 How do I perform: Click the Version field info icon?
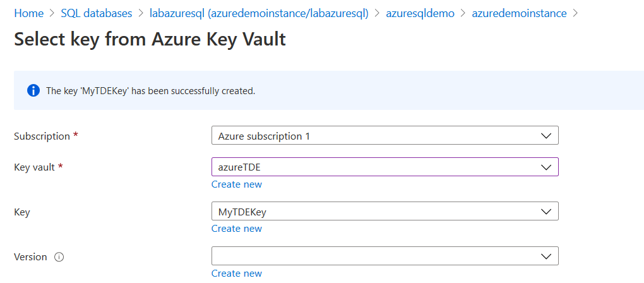[x=59, y=257]
